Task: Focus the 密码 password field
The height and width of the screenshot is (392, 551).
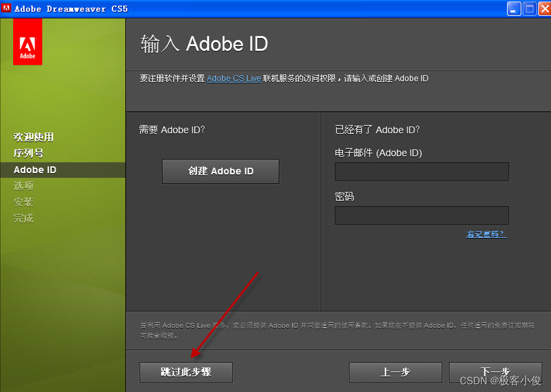Action: click(422, 215)
